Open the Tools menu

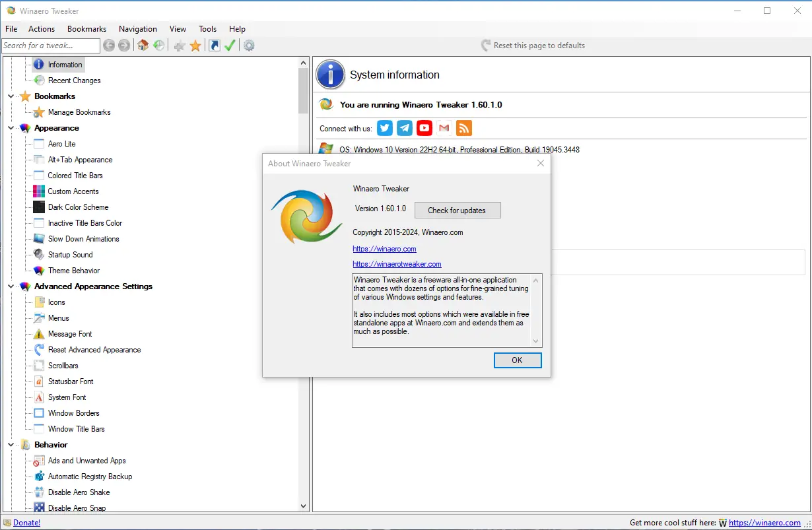[207, 28]
